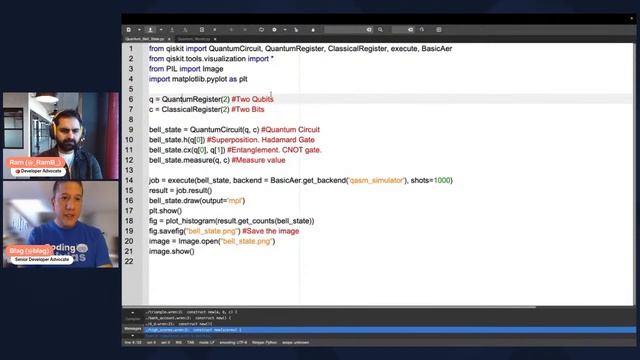Switch to Quantum_Bell_State.py tab

145,39
